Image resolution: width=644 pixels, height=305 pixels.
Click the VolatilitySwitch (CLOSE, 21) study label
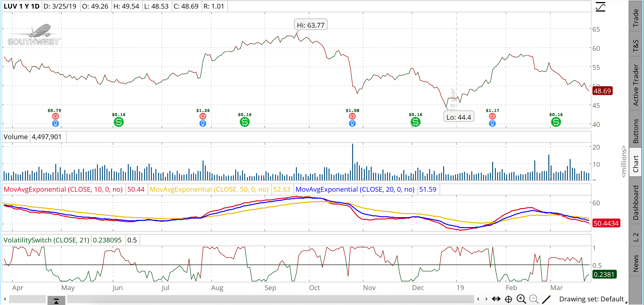(x=46, y=240)
